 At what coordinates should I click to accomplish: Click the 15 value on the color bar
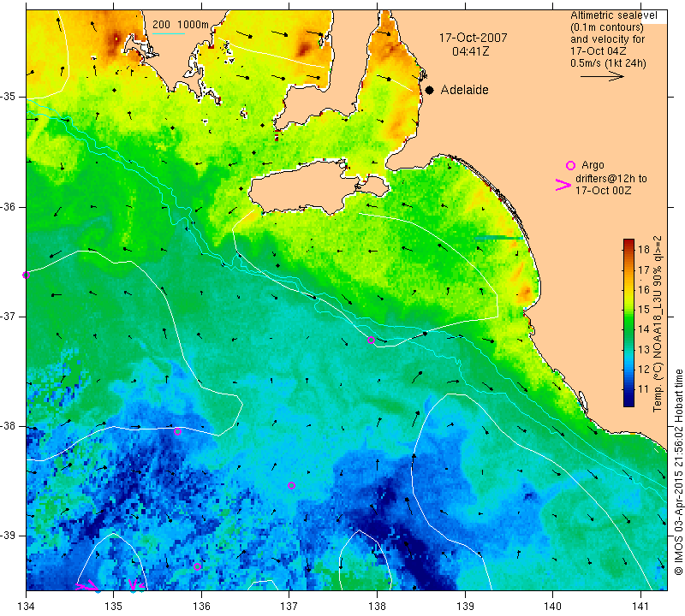[x=644, y=309]
